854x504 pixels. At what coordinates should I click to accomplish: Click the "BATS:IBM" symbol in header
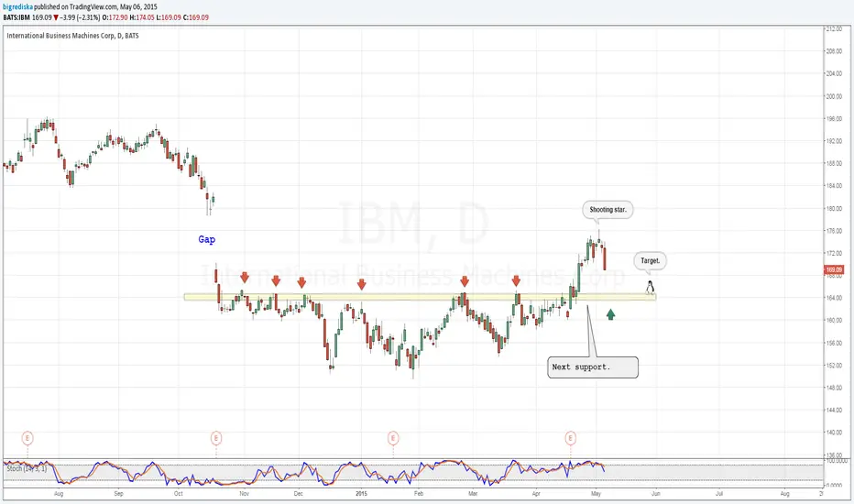(16, 17)
